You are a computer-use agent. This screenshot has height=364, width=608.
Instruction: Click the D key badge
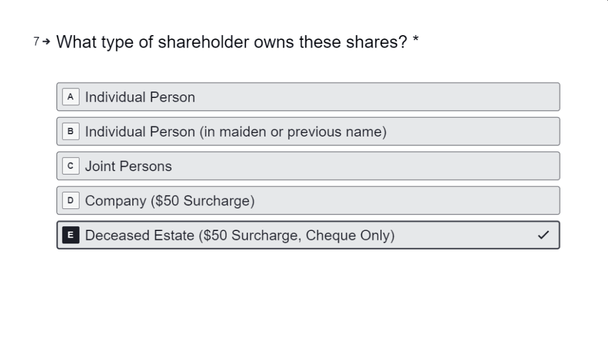[x=70, y=201]
